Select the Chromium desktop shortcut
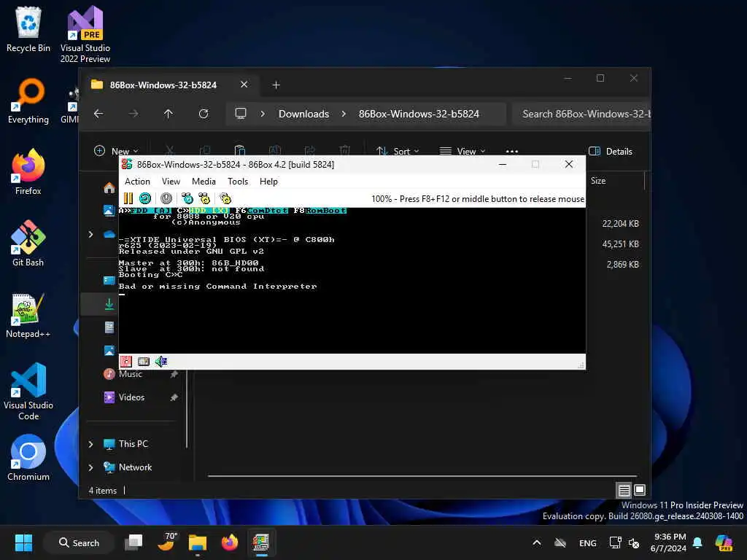 click(x=28, y=458)
